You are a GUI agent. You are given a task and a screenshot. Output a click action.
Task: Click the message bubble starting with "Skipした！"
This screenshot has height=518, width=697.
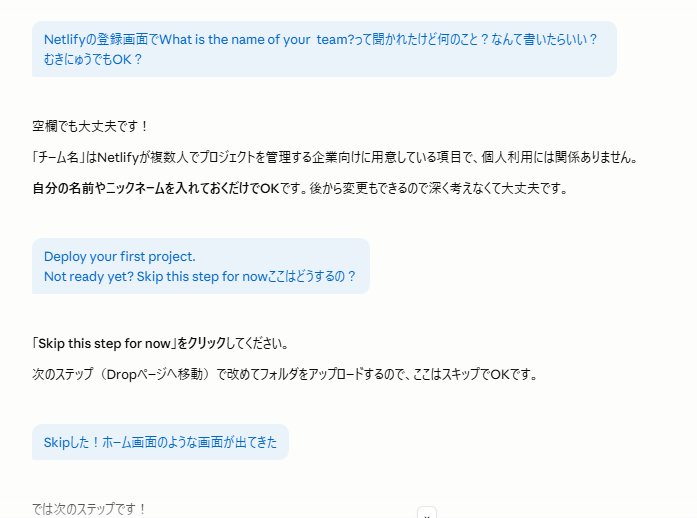click(160, 442)
